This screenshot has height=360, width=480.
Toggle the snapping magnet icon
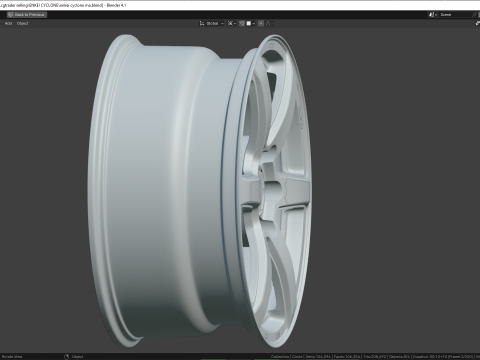tap(242, 23)
